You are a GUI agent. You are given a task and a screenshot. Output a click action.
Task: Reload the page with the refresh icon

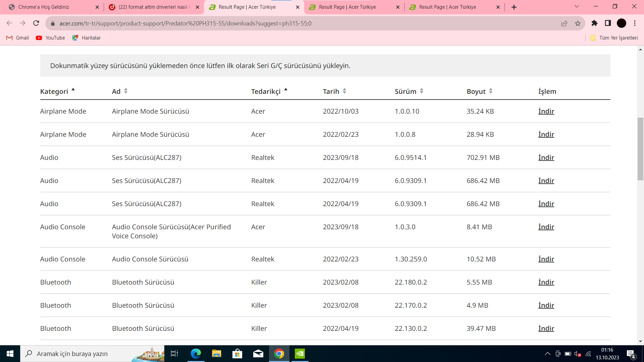point(36,23)
